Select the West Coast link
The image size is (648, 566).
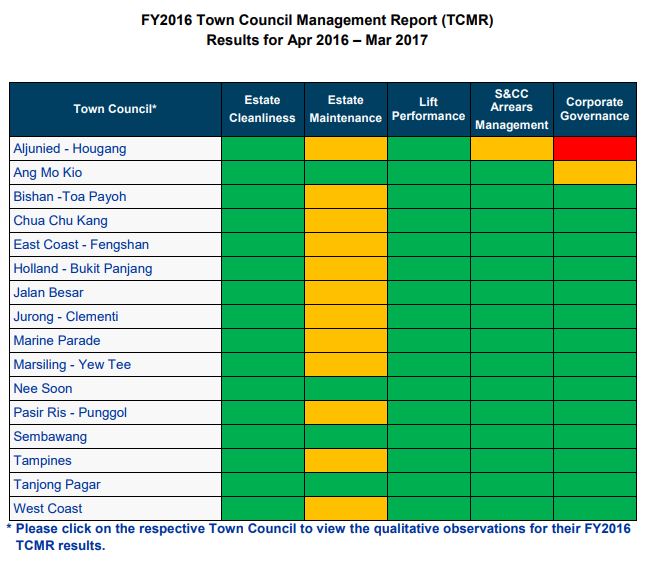point(48,509)
